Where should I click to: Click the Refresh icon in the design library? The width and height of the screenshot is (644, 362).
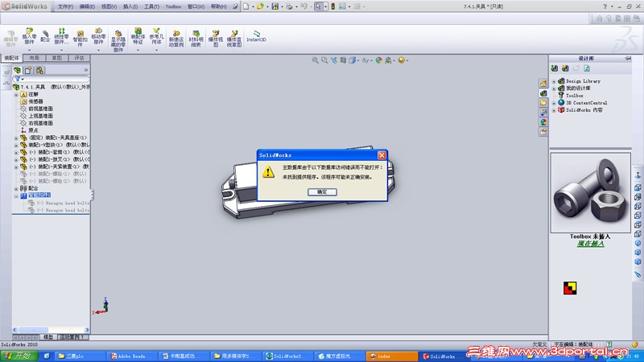tap(587, 68)
